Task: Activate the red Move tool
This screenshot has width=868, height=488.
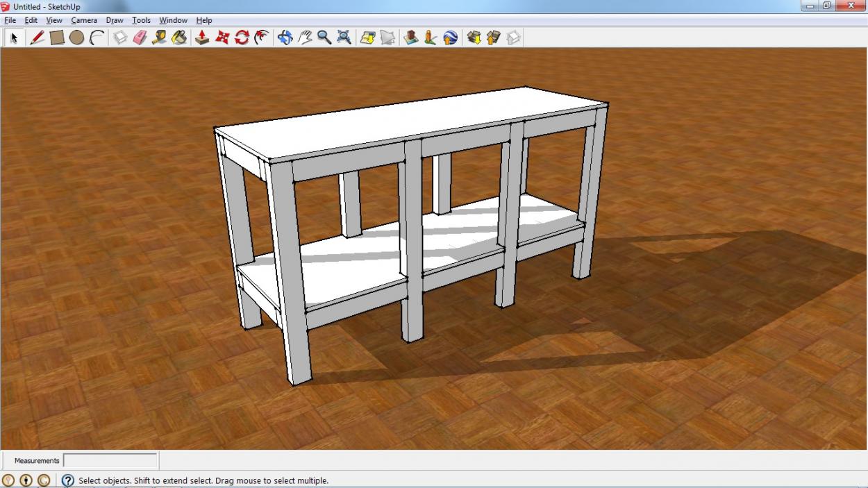Action: click(222, 37)
